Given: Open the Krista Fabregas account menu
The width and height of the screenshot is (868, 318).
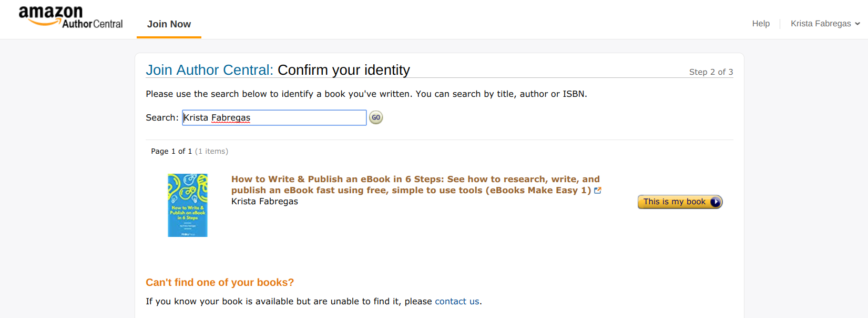Looking at the screenshot, I should point(825,24).
